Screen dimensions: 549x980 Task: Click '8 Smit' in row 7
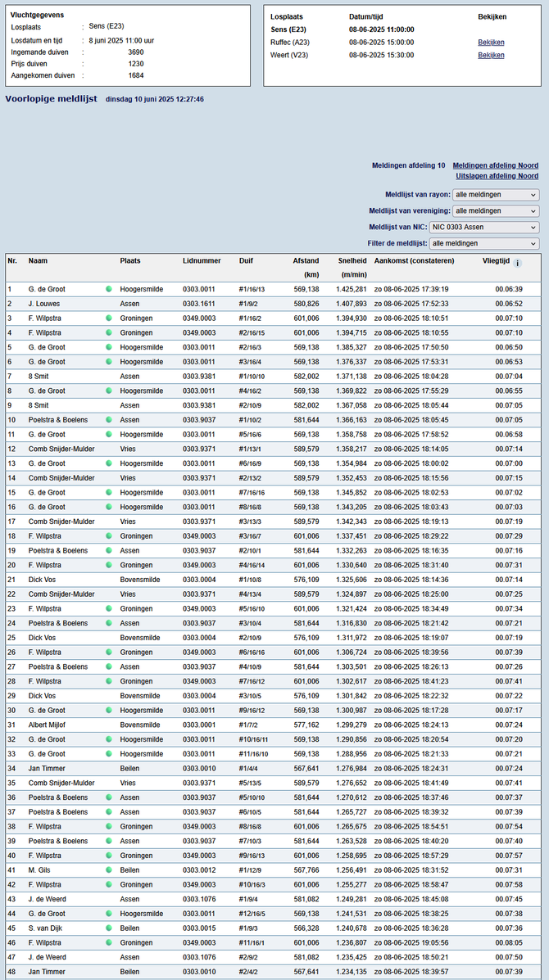39,377
